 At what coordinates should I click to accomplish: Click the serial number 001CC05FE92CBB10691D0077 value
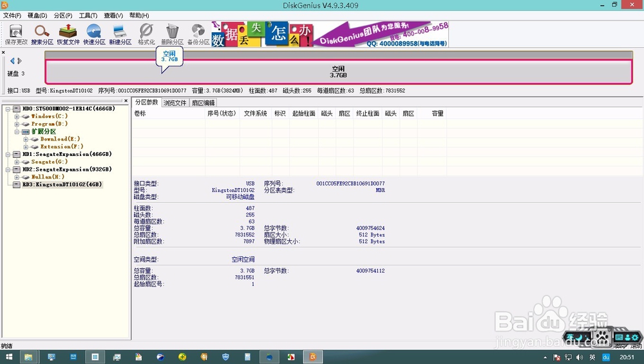pos(350,184)
